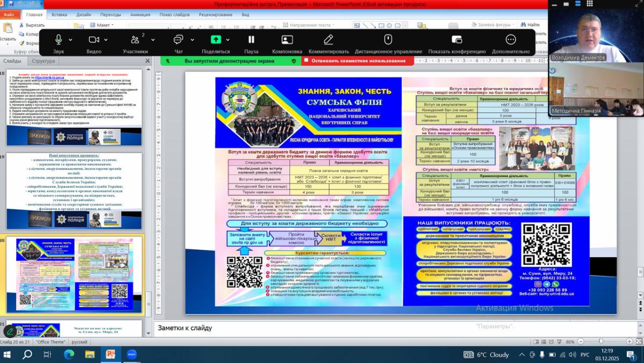Click the green share screen icon
The image size is (644, 363).
tap(215, 40)
